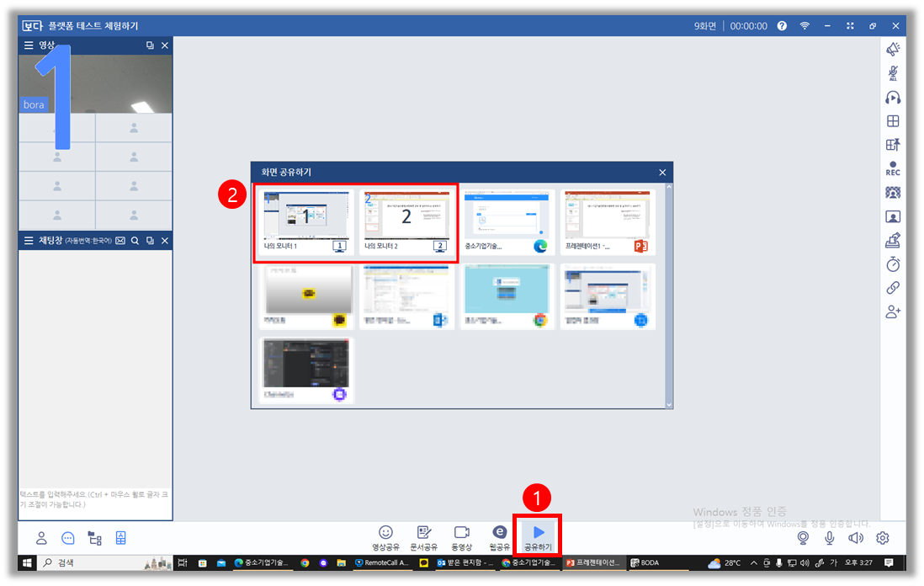924x586 pixels.
Task: Copy the invite link icon
Action: click(x=893, y=288)
